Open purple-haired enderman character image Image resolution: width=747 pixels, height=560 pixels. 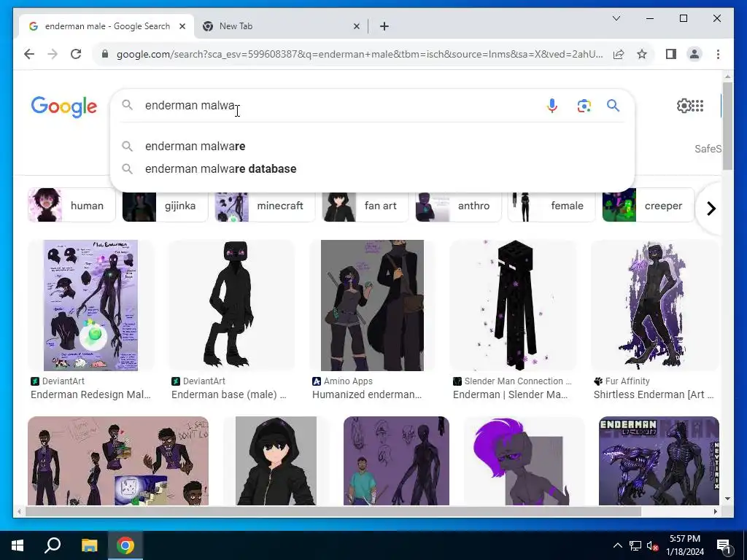click(524, 461)
